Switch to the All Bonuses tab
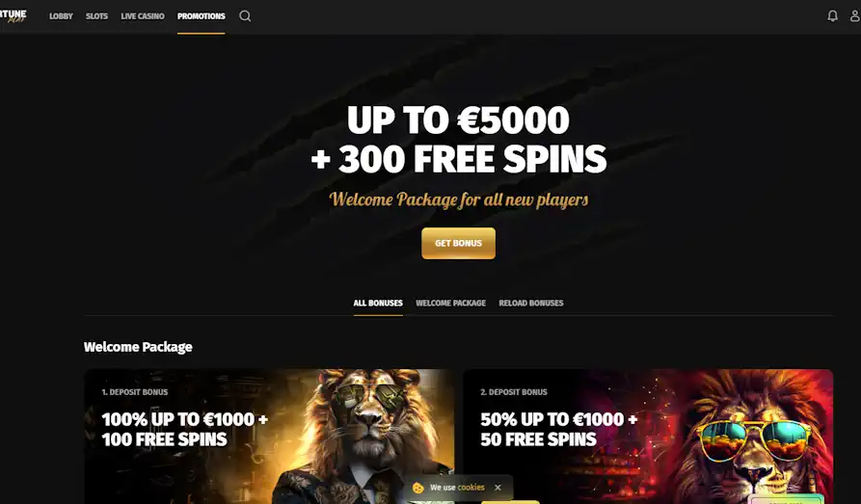Screen dimensions: 861x504 [378, 303]
